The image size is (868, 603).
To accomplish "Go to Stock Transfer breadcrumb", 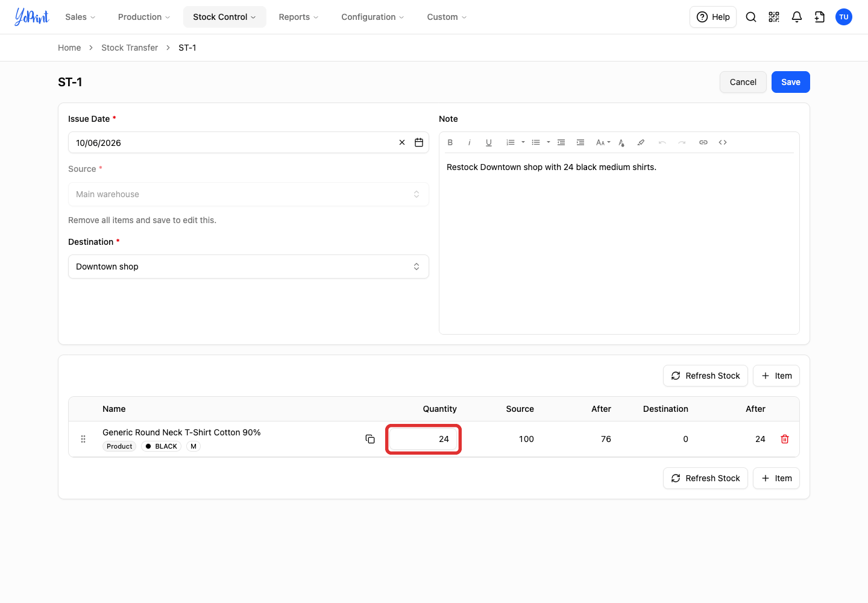I will [x=130, y=48].
